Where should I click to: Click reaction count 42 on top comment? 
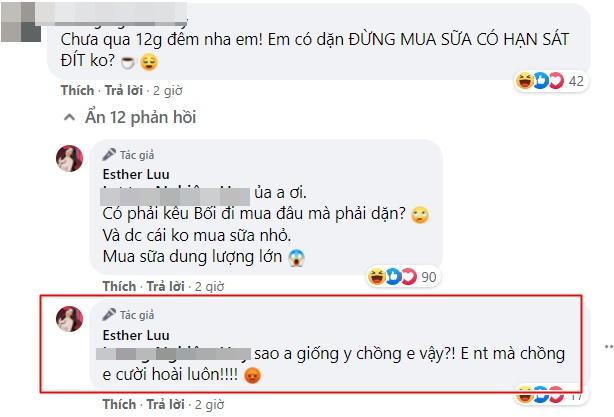pyautogui.click(x=575, y=80)
